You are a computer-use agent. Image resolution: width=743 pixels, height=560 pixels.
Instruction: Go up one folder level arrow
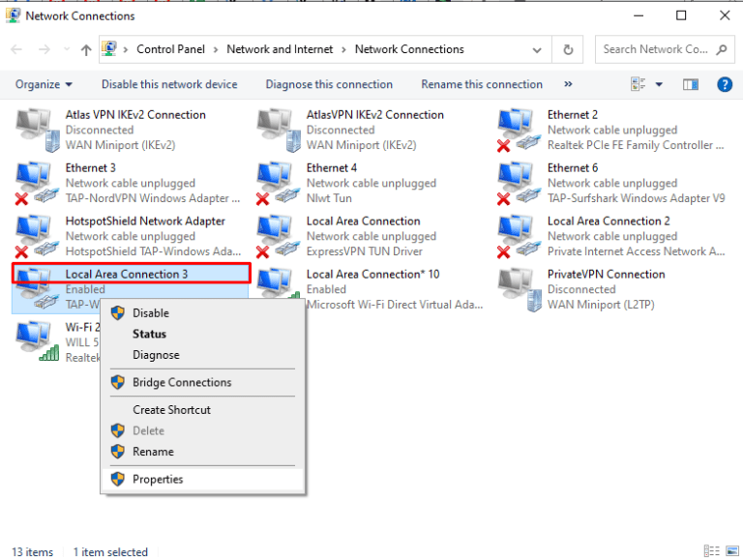[86, 49]
